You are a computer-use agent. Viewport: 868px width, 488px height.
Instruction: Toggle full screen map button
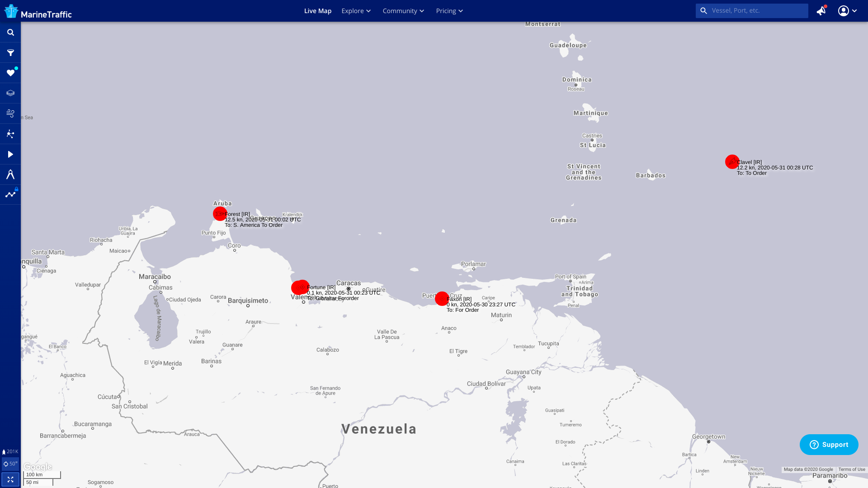10,479
